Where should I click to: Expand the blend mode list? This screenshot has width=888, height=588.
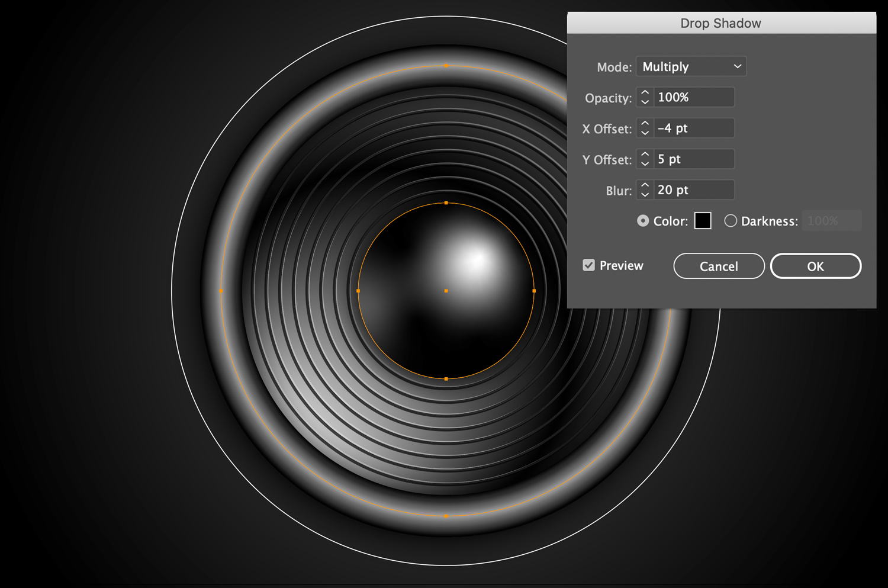tap(690, 66)
